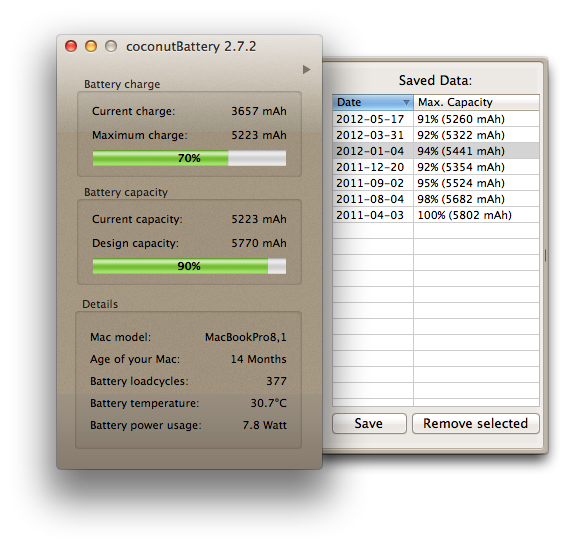Click the coconutBattery 2.7.2 title bar
This screenshot has height=548, width=564.
(191, 47)
